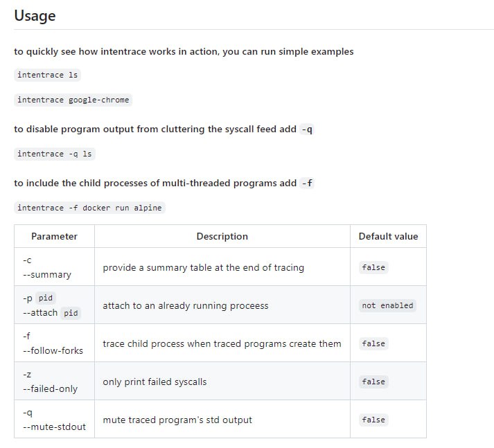Click the 'false' default value in the --summary row
The width and height of the screenshot is (494, 448).
(373, 267)
